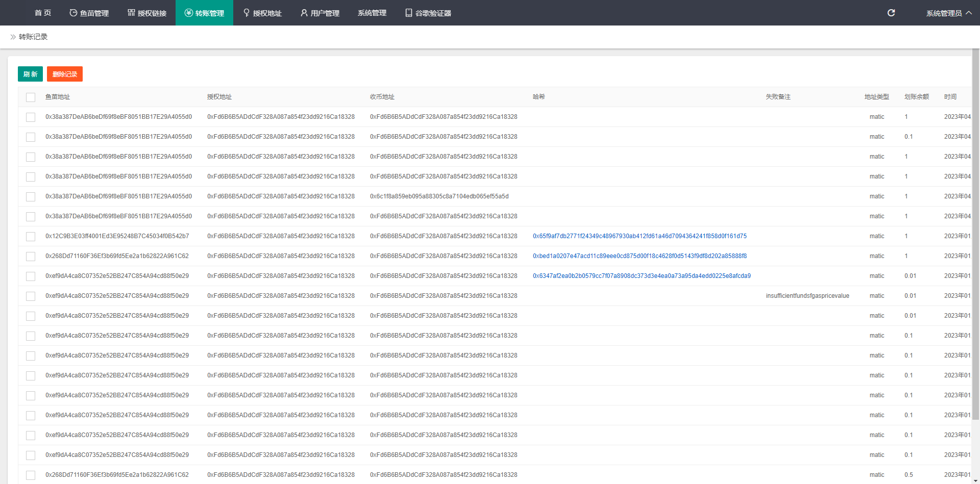Image resolution: width=980 pixels, height=484 pixels.
Task: Click the yen icon for 转账管理
Action: [189, 13]
